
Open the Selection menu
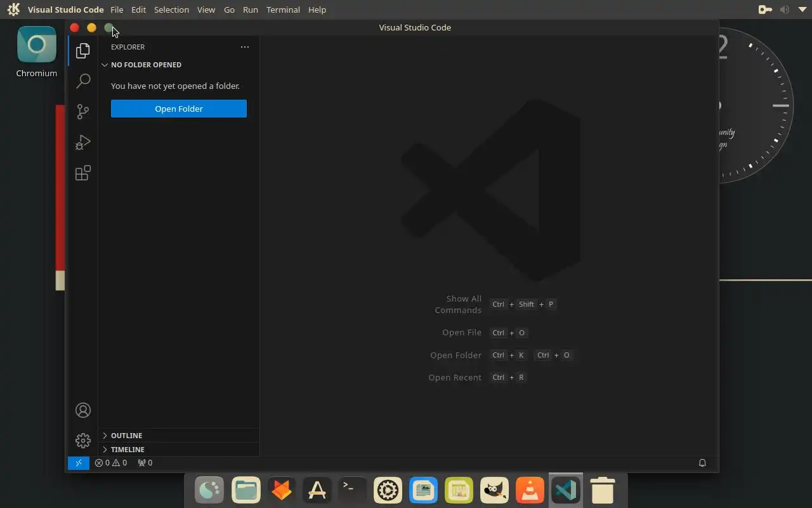click(171, 10)
